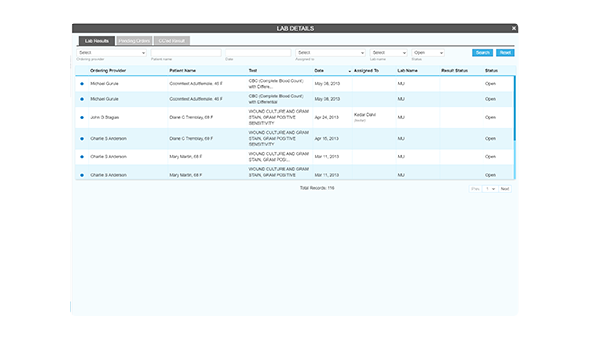590x360 pixels.
Task: Open the Ordering provider dropdown
Action: click(111, 53)
